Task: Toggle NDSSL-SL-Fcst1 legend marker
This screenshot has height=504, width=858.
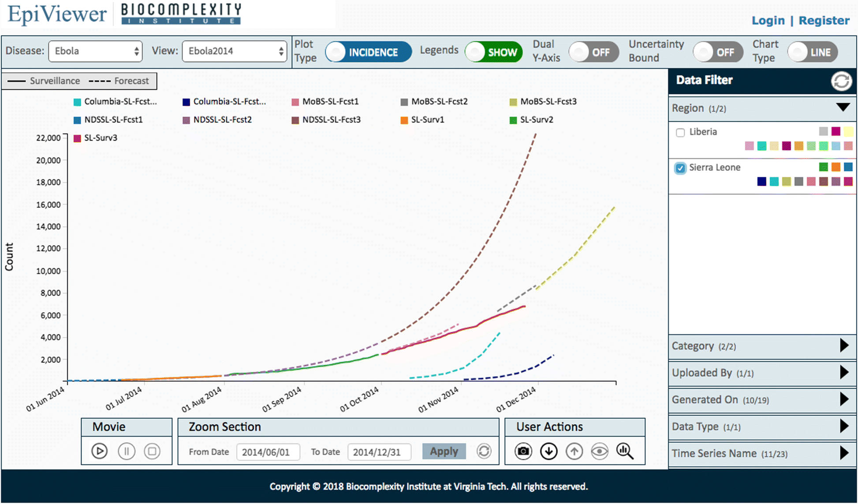Action: click(77, 120)
